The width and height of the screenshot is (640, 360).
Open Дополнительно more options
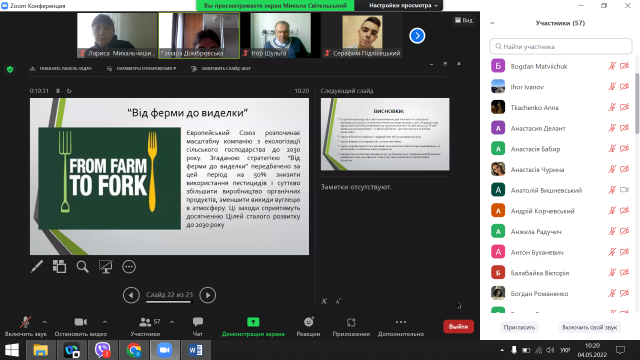click(401, 327)
